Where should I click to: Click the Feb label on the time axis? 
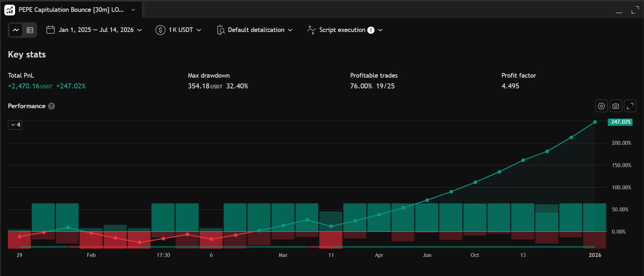[91, 255]
